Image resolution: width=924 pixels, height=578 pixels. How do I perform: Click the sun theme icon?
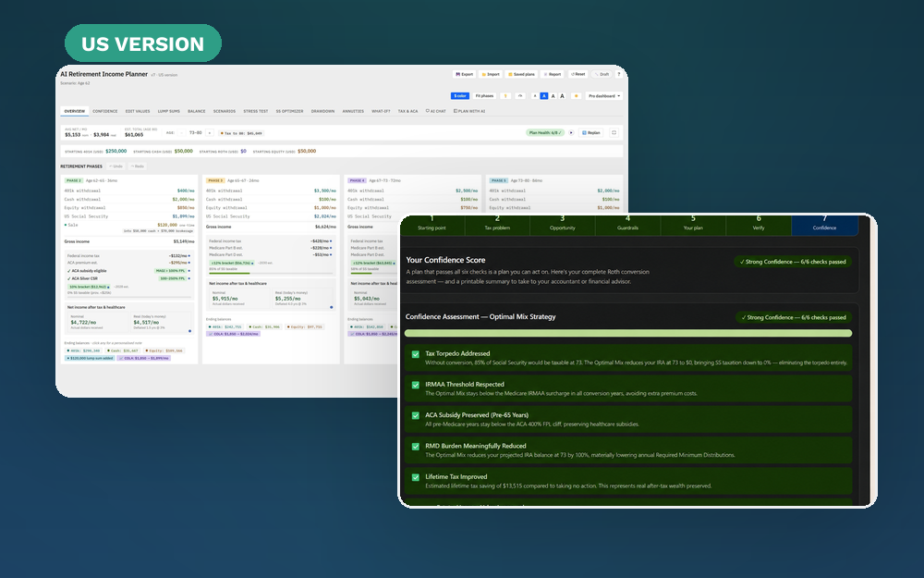(x=577, y=95)
